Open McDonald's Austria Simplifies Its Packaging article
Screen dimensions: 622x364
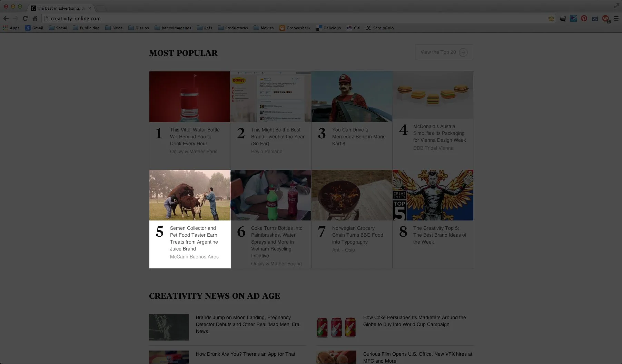click(x=440, y=133)
